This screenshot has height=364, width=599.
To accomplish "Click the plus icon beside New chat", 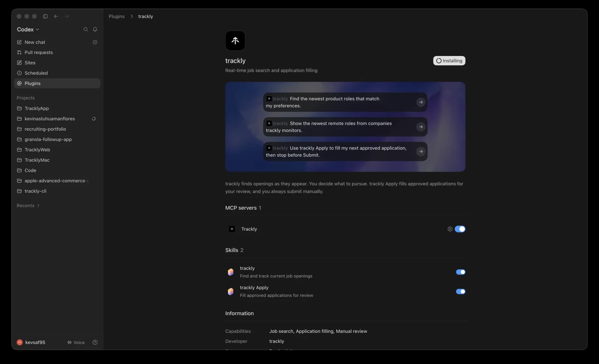I will coord(95,42).
